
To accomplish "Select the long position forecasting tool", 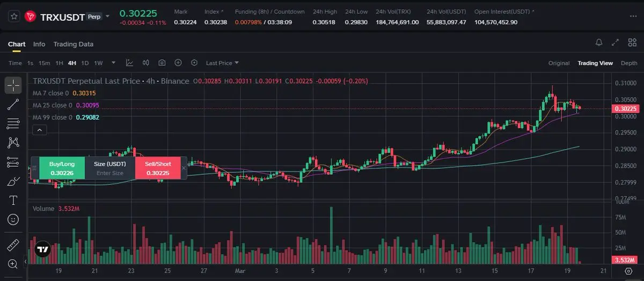I will 13,162.
